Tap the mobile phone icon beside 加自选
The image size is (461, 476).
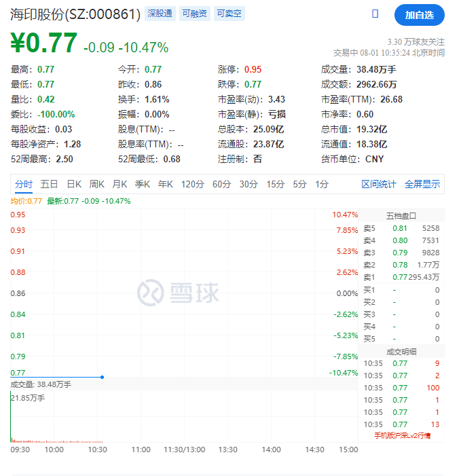click(x=375, y=14)
